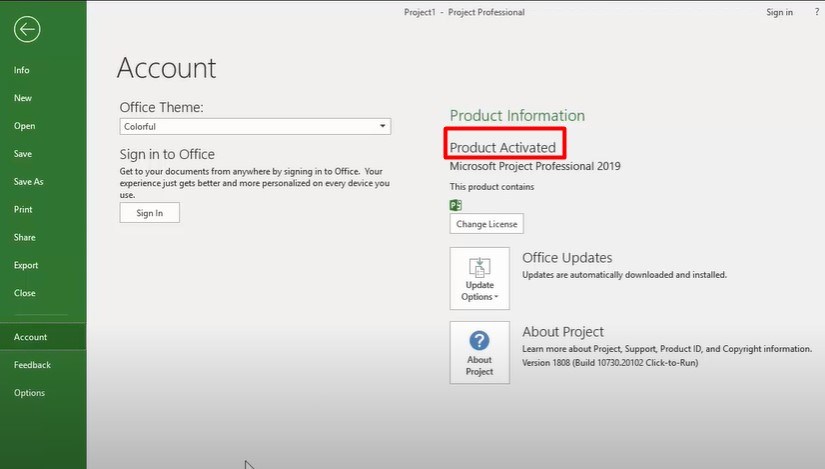Click the Sign In button
Image resolution: width=825 pixels, height=469 pixels.
(x=149, y=213)
